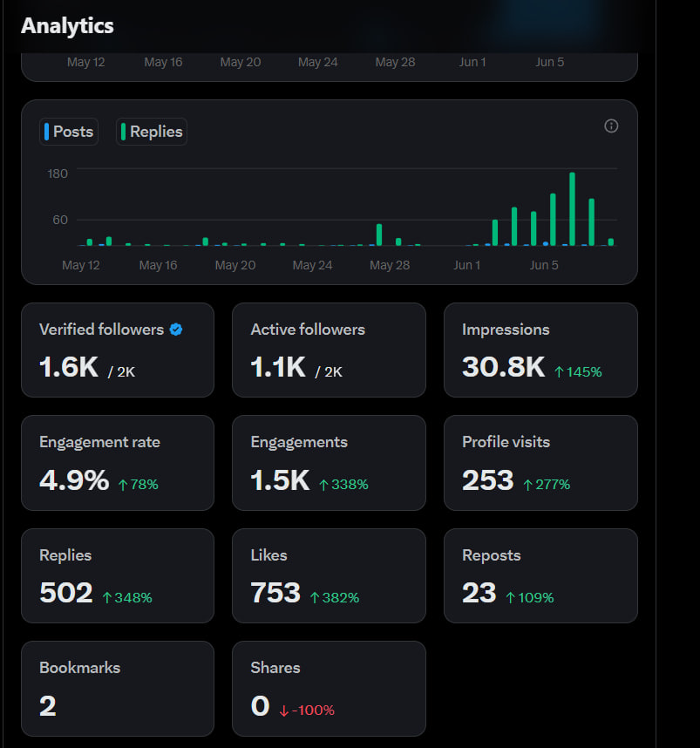700x748 pixels.
Task: Click the 338% engagements change value
Action: [x=343, y=485]
